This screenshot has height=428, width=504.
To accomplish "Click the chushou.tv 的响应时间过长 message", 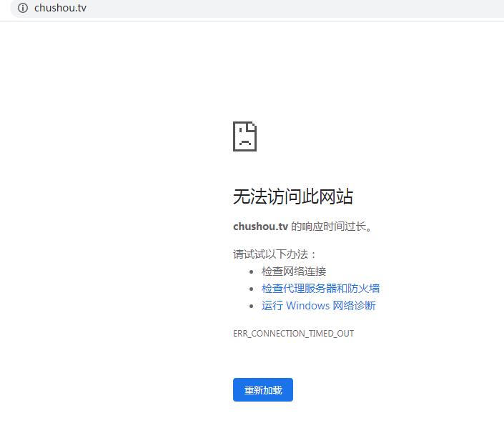I will 302,227.
